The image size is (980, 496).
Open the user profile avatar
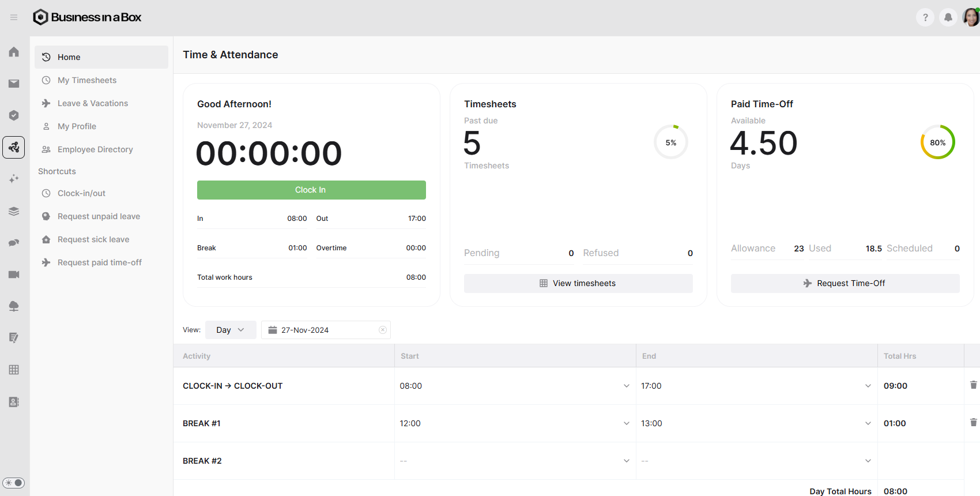[x=971, y=17]
